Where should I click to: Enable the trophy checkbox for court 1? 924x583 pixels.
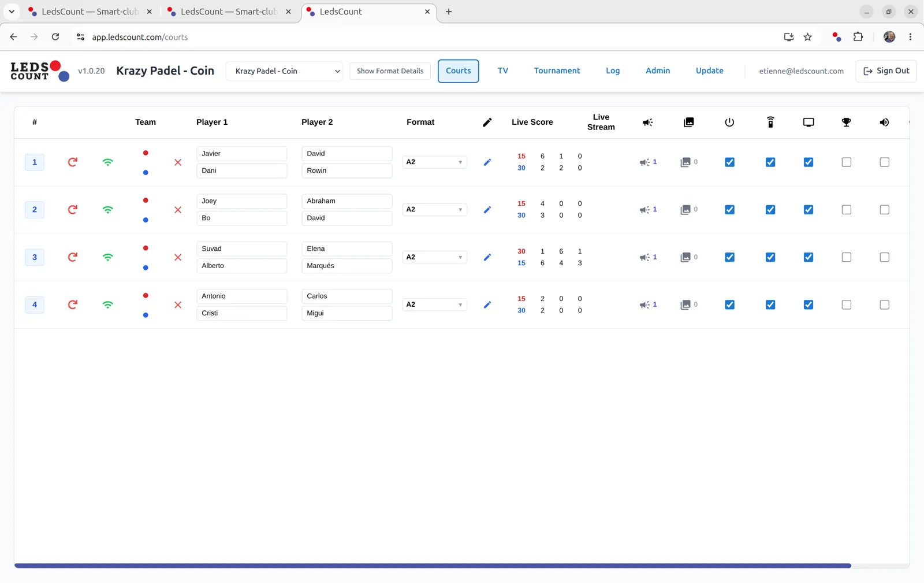[x=847, y=162]
